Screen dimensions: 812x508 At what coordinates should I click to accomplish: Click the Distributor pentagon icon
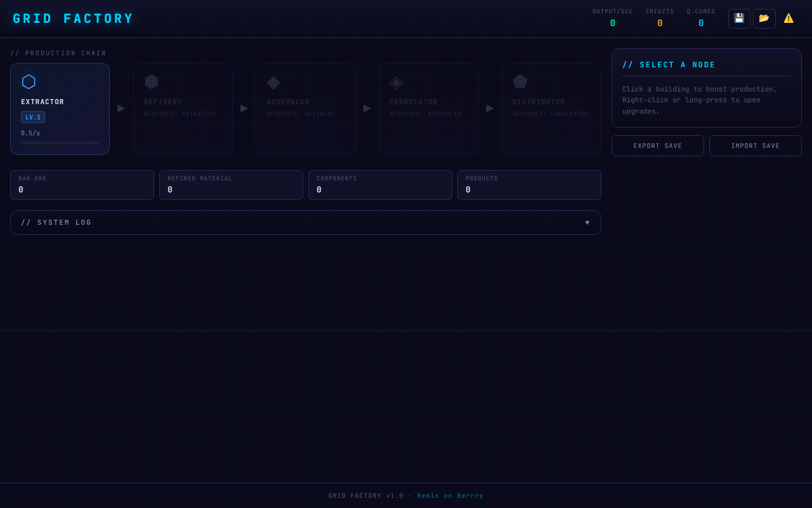coord(520,82)
